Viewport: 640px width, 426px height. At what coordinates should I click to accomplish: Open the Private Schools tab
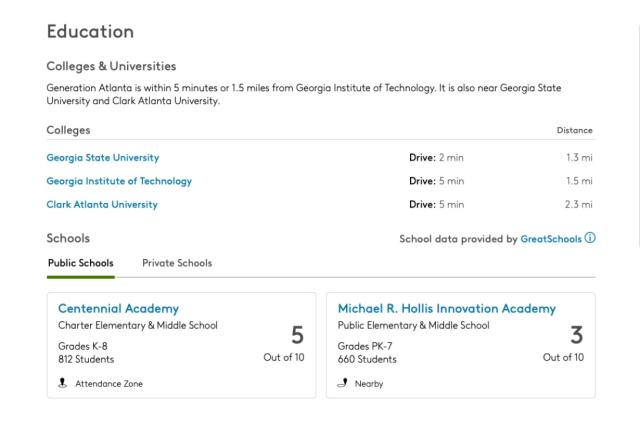pyautogui.click(x=177, y=263)
